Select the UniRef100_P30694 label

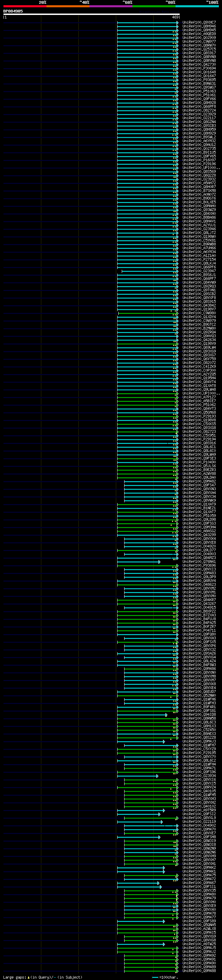tap(199, 68)
